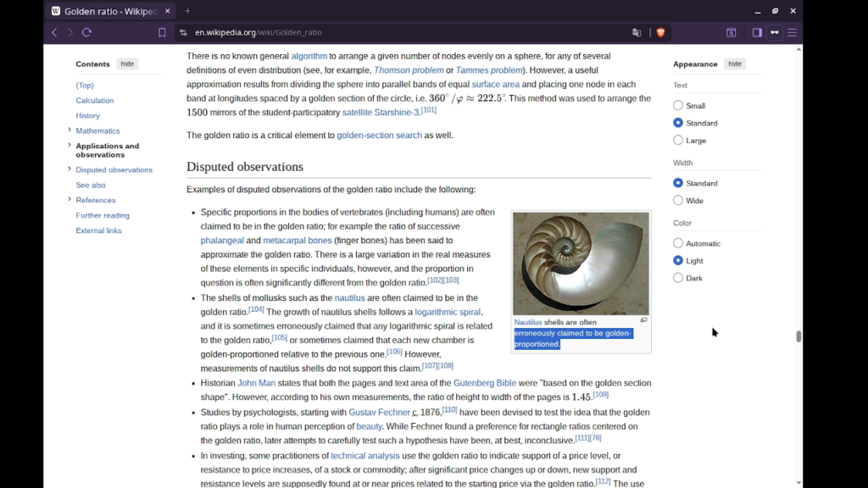Open Gutenberg Bible link
Screen dimensions: 868x488
(x=484, y=383)
